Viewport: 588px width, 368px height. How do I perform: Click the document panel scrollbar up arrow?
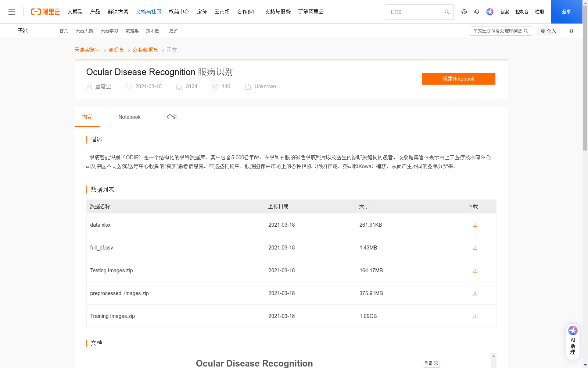point(494,356)
